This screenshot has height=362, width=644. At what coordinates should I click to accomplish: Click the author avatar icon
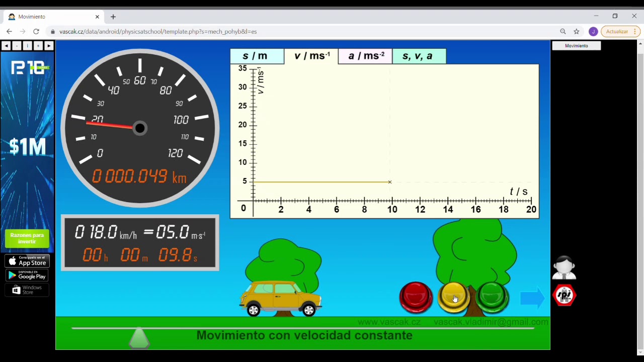[x=564, y=268]
